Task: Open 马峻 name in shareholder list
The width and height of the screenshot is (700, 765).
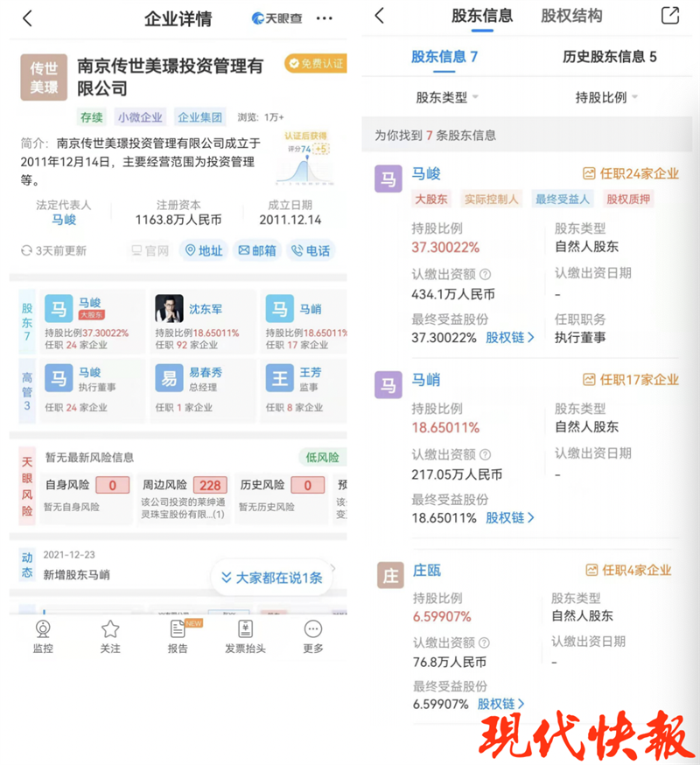Action: (426, 173)
